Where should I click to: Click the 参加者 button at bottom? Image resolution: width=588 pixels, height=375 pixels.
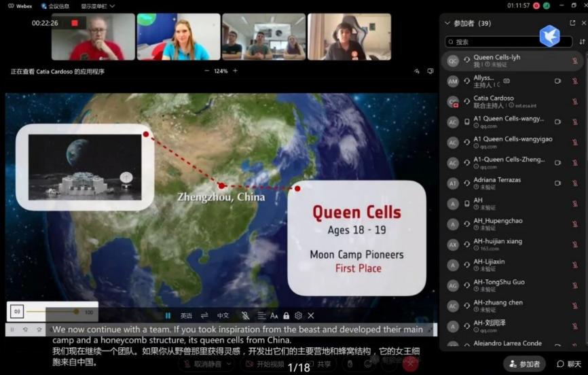525,364
